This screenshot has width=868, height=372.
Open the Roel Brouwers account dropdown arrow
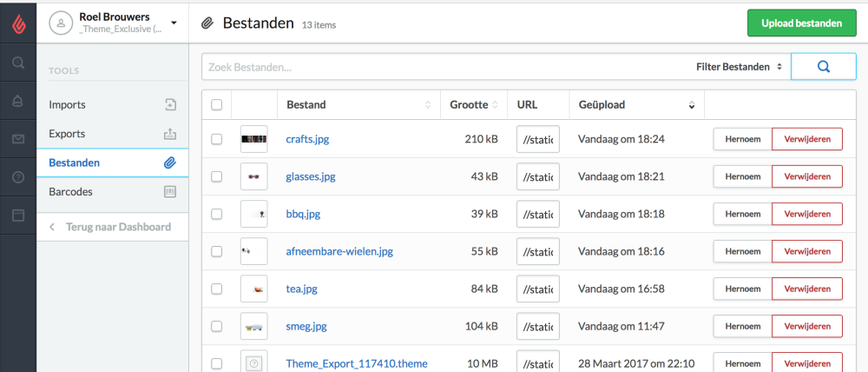(x=174, y=23)
